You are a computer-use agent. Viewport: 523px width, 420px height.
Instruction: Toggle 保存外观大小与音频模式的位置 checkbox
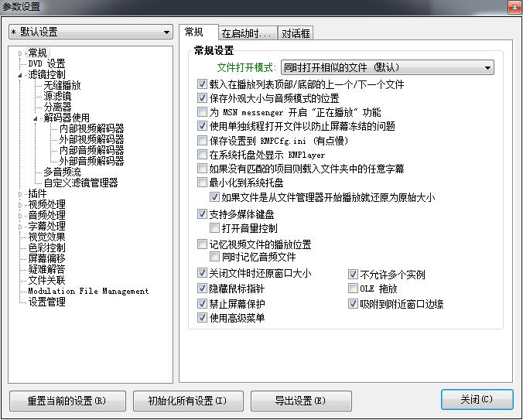(x=202, y=98)
